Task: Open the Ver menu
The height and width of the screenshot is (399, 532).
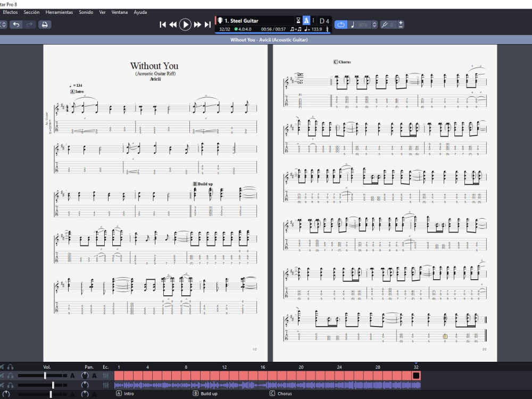Action: coord(102,12)
